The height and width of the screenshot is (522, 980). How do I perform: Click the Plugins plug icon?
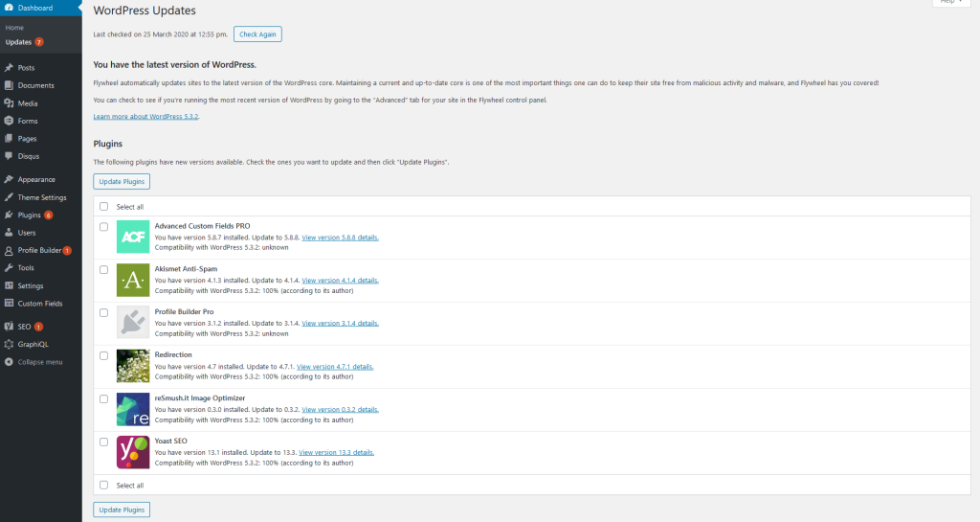pos(9,215)
